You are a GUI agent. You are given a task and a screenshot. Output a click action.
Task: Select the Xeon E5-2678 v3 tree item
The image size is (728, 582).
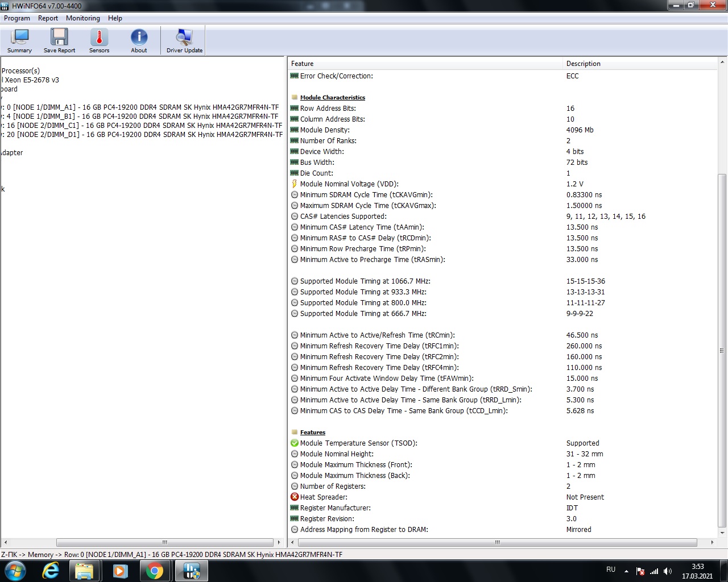click(30, 80)
